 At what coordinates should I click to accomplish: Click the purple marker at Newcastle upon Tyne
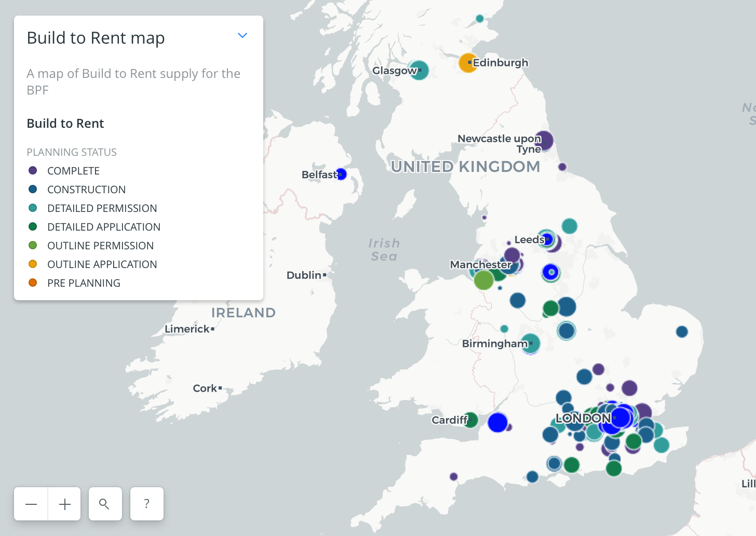pos(545,140)
